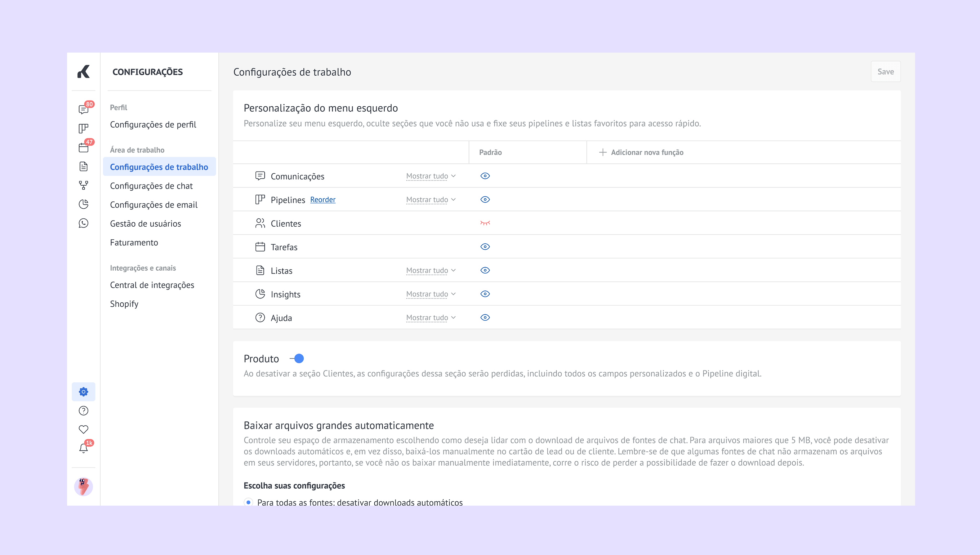Open the WhatsApp icon in left rail
Image resolution: width=980 pixels, height=555 pixels.
(x=84, y=223)
